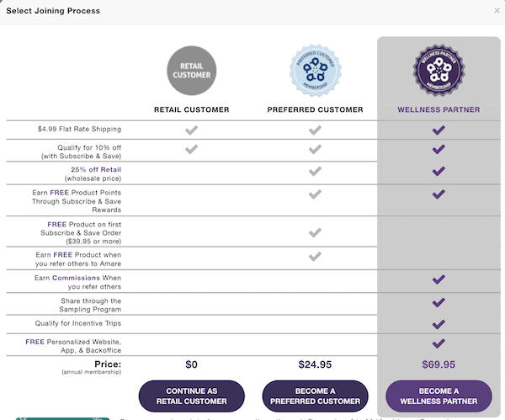Click Retail Customer checkmark for 10% off
Screen dimensions: 505x420
(191, 149)
